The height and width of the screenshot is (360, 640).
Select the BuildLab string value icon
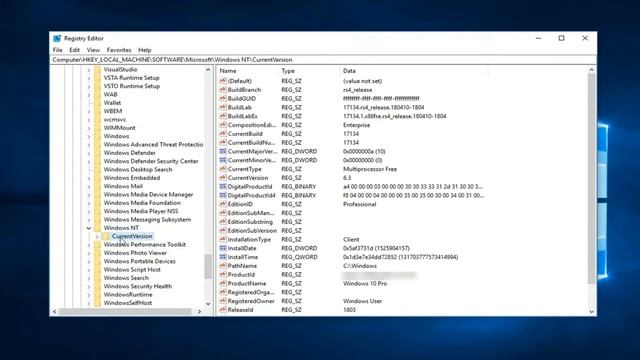223,107
